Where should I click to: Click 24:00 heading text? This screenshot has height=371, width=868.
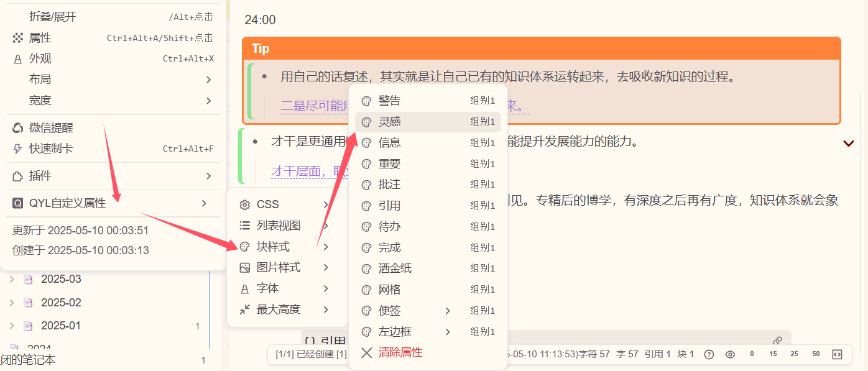260,20
